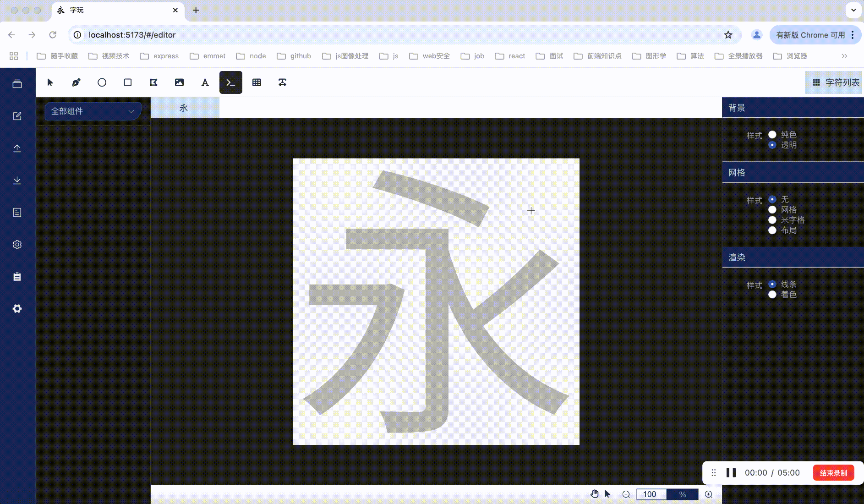Select 无 grid style
The height and width of the screenshot is (504, 864).
click(x=772, y=199)
